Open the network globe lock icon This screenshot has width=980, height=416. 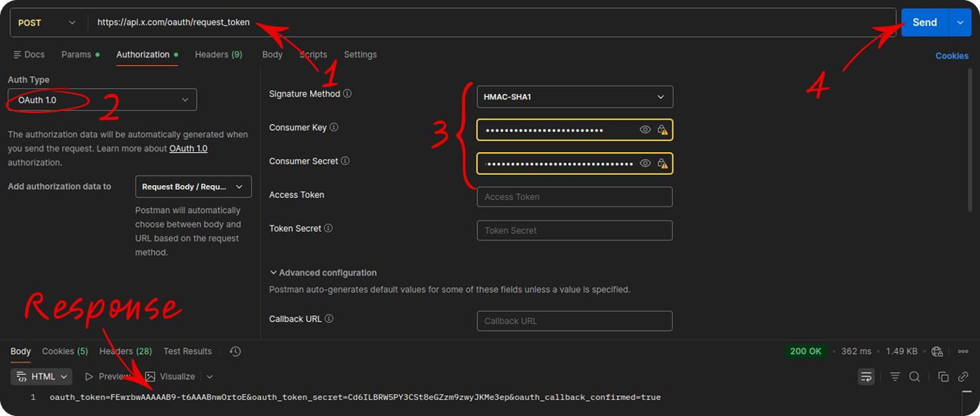coord(937,351)
